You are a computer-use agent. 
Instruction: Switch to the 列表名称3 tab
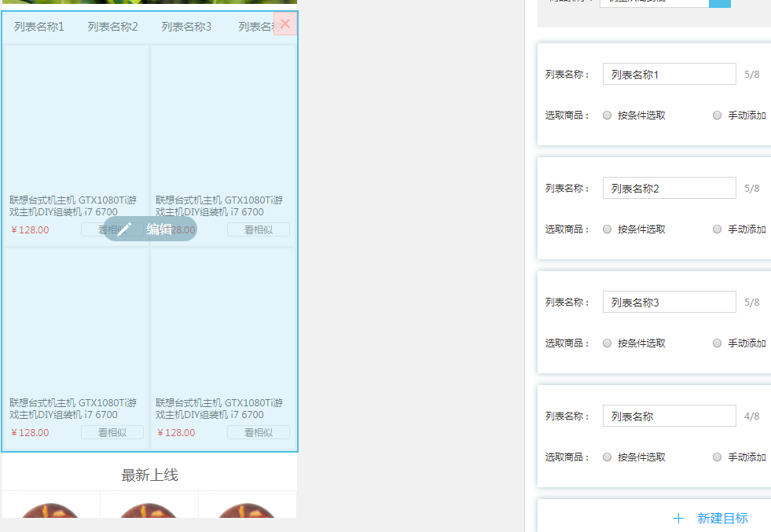(186, 27)
